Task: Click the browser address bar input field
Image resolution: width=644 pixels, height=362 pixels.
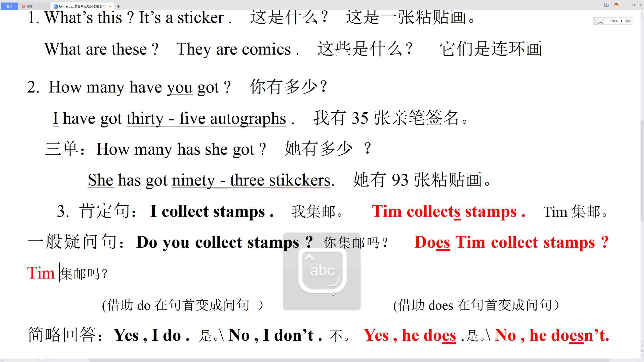Action: click(322, 6)
